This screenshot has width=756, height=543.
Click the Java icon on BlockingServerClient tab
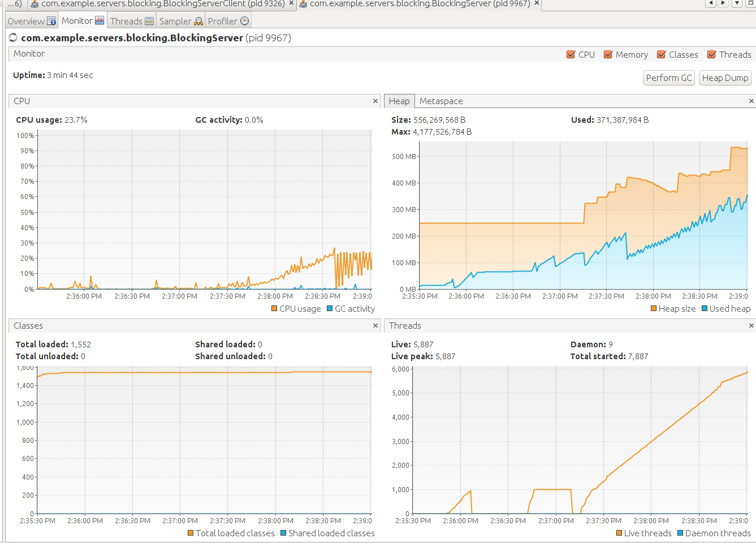34,4
